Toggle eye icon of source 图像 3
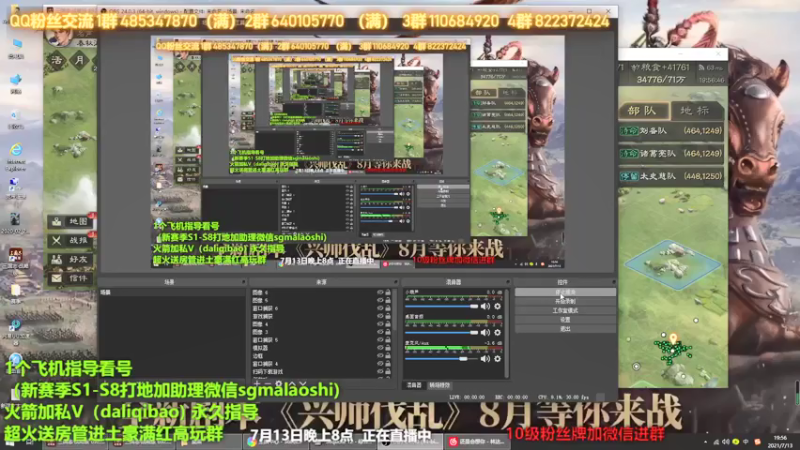 [x=380, y=332]
